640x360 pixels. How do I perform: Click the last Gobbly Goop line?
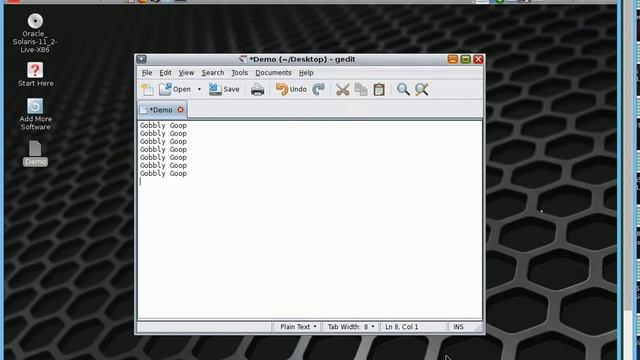point(163,173)
